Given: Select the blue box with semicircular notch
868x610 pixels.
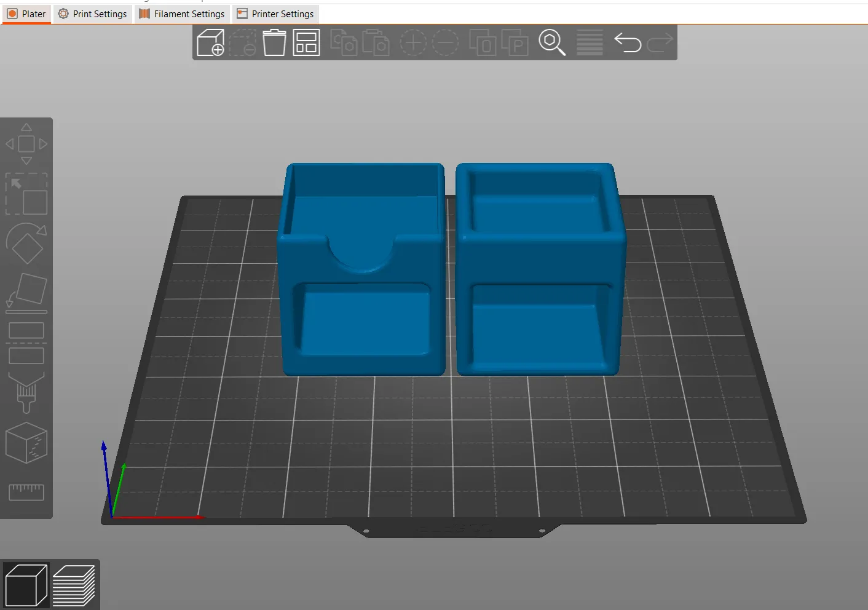Looking at the screenshot, I should (x=361, y=269).
